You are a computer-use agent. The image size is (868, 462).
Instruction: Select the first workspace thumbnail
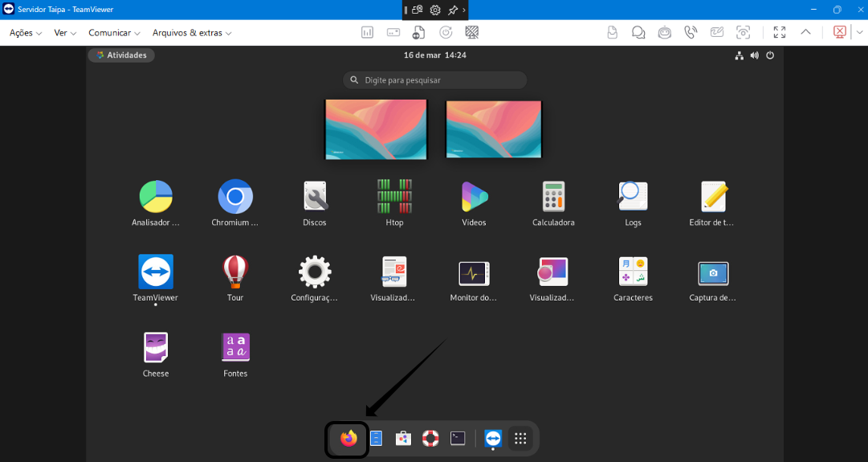[x=376, y=129]
